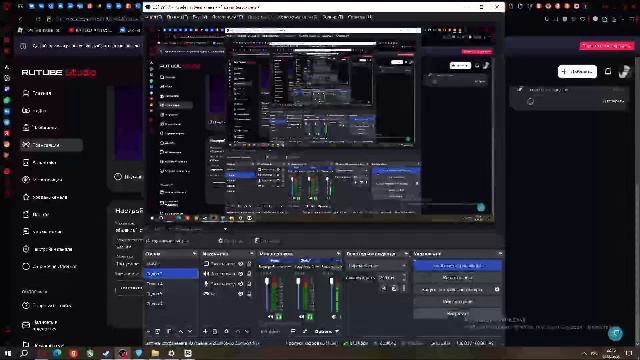This screenshot has width=640, height=360.
Task: Open Docks menu in OBS menu bar
Action: click(227, 17)
